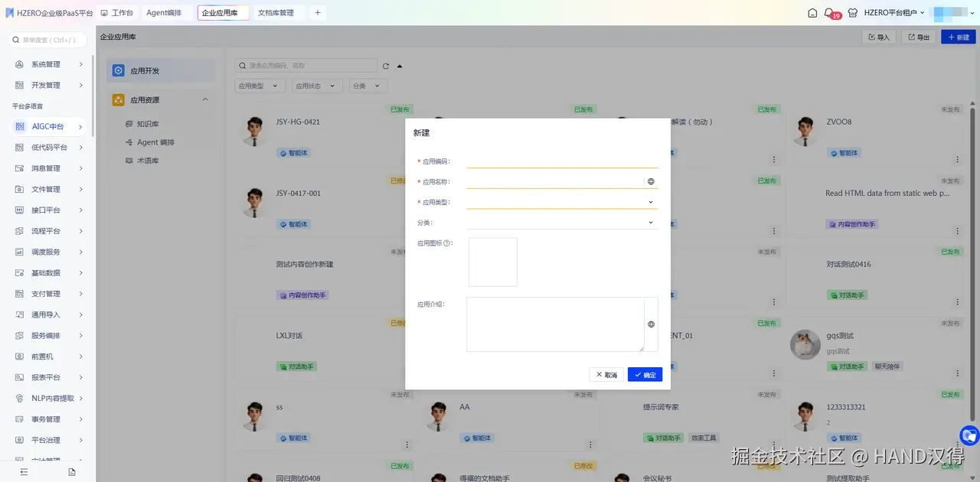The height and width of the screenshot is (482, 980).
Task: Click help icon next to 应用图标 label
Action: point(446,243)
